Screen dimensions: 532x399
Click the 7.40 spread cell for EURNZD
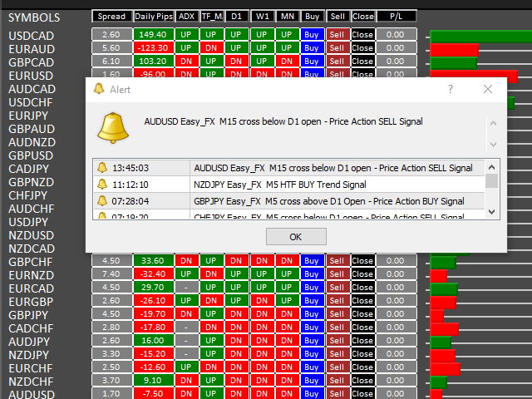(x=111, y=273)
